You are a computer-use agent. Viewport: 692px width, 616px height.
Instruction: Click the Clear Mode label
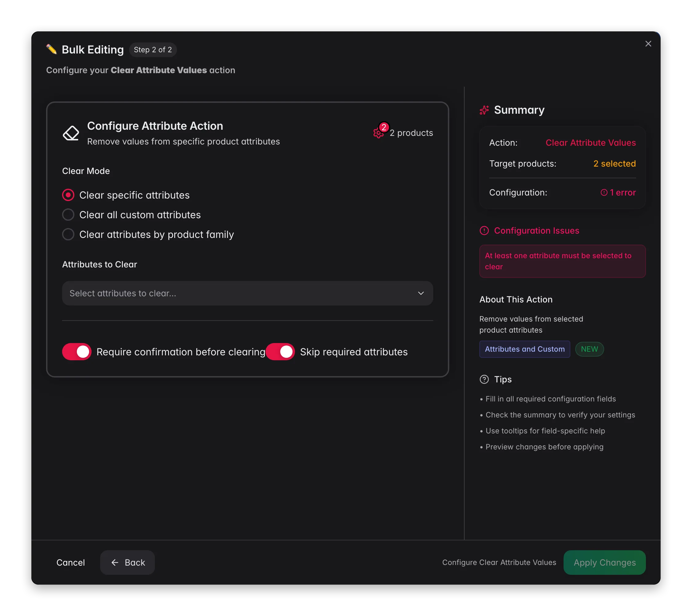(86, 171)
